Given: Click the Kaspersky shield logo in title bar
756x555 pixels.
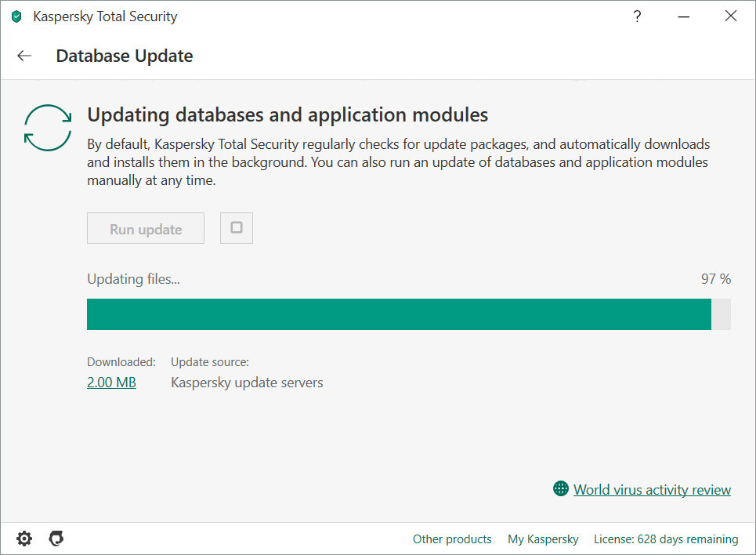Looking at the screenshot, I should (x=16, y=16).
